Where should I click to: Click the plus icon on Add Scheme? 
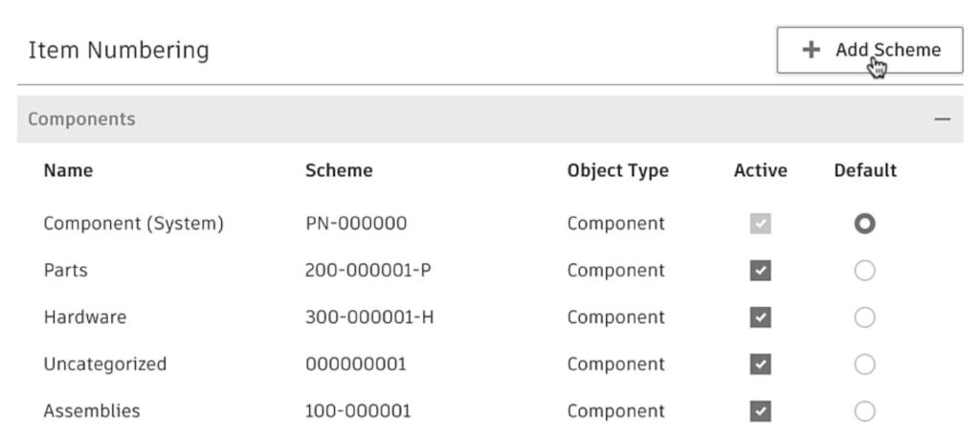[811, 50]
